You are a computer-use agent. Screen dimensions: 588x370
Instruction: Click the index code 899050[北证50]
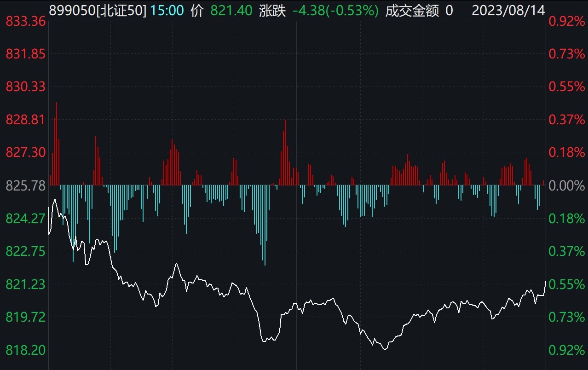coord(98,11)
